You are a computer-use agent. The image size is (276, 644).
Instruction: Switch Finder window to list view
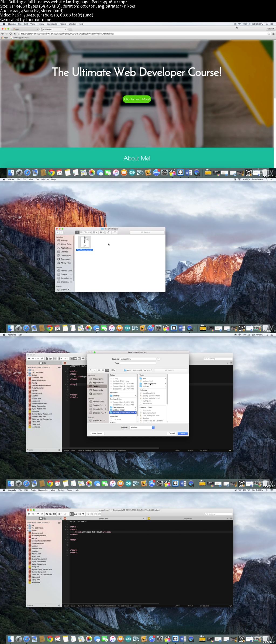click(x=81, y=232)
